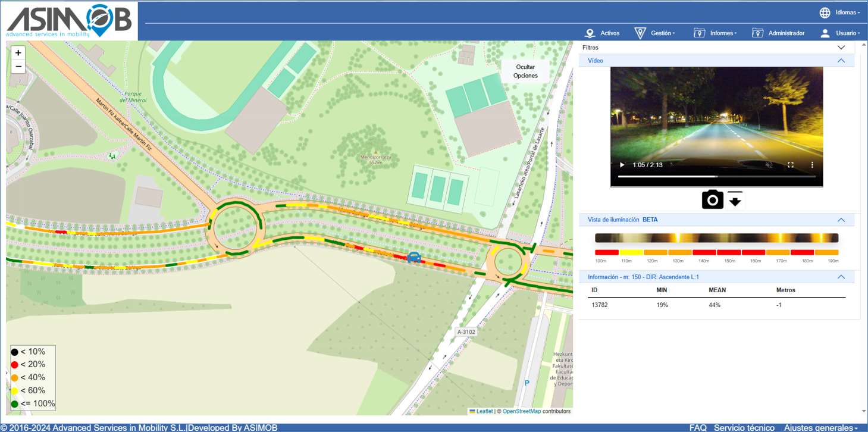Play the road video
Image resolution: width=868 pixels, height=432 pixels.
tap(622, 165)
